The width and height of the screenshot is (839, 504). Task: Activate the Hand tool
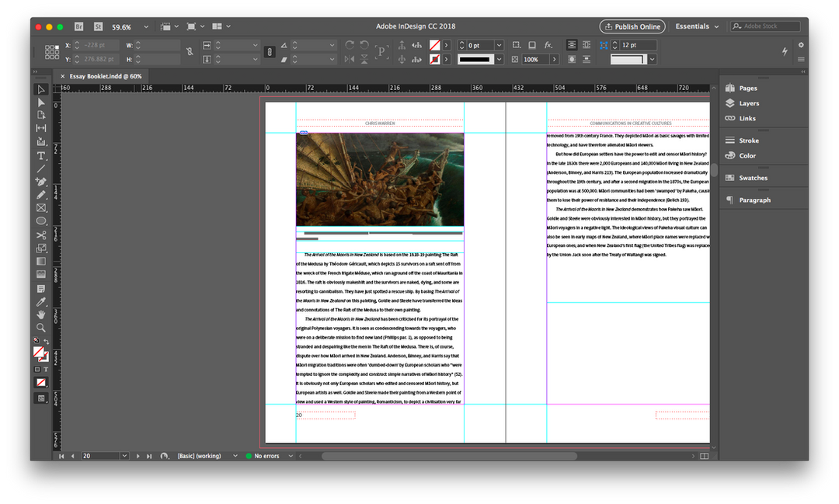pos(41,315)
